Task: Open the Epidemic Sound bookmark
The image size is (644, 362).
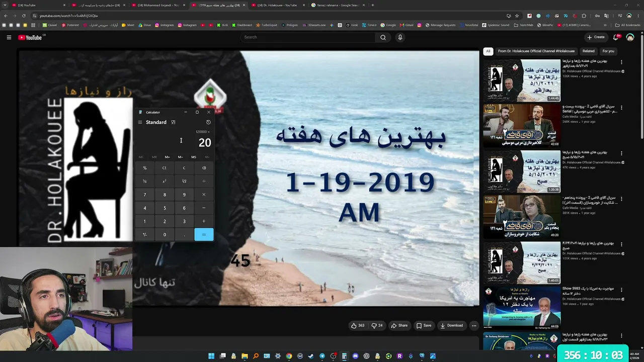Action: click(x=496, y=25)
